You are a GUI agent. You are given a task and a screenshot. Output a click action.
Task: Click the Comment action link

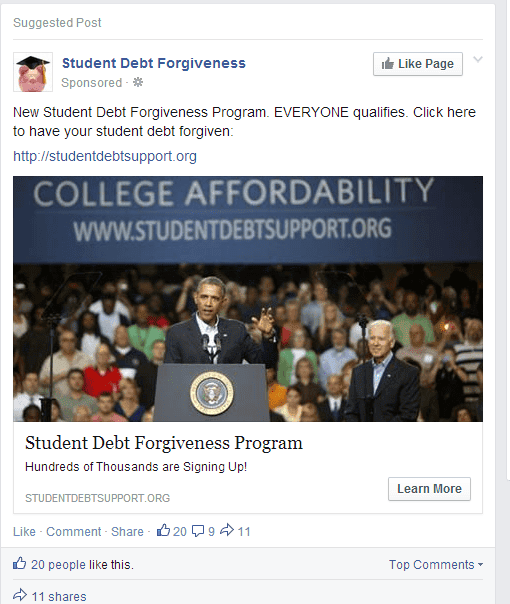[74, 532]
